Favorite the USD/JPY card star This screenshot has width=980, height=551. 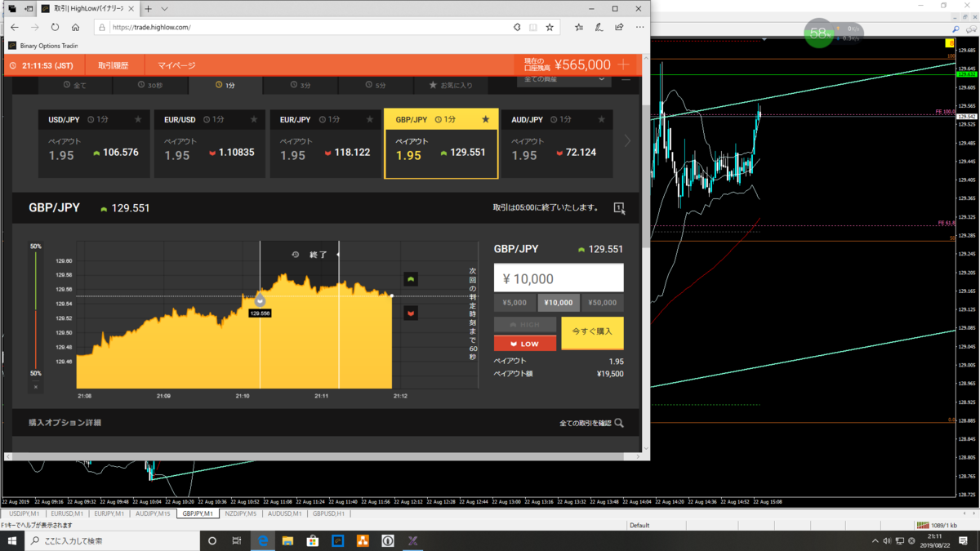click(138, 120)
